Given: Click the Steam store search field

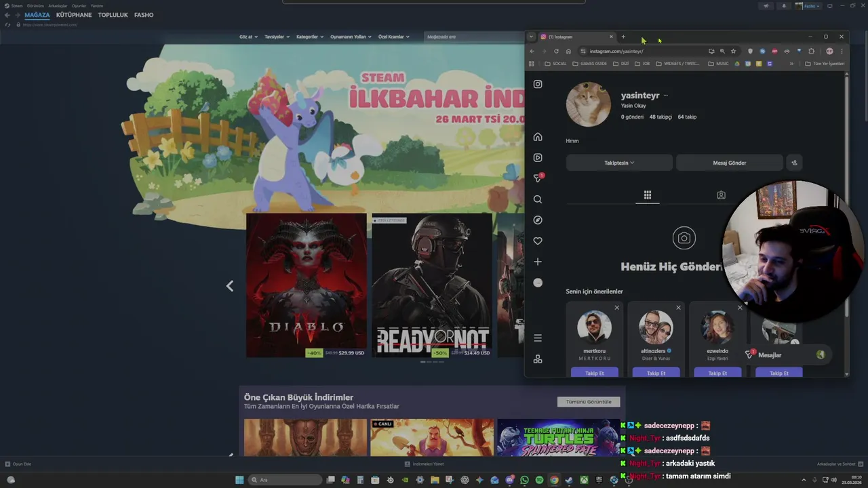Looking at the screenshot, I should point(473,37).
